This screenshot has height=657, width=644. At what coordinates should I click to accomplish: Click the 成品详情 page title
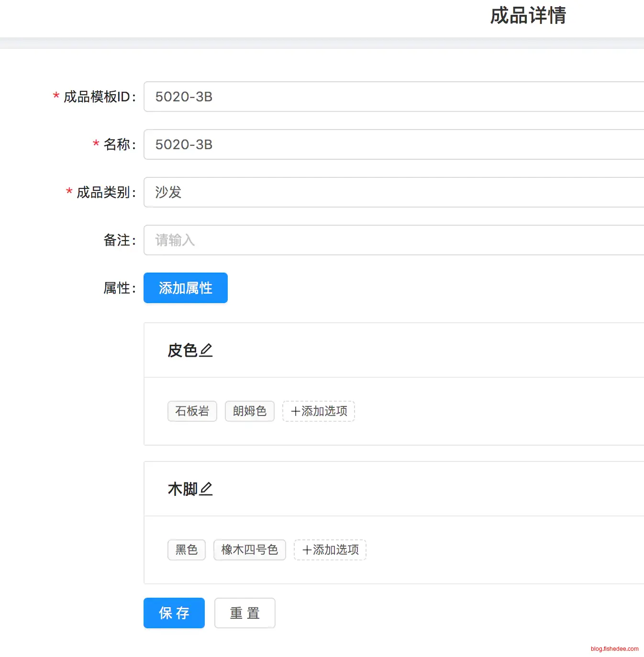(528, 15)
